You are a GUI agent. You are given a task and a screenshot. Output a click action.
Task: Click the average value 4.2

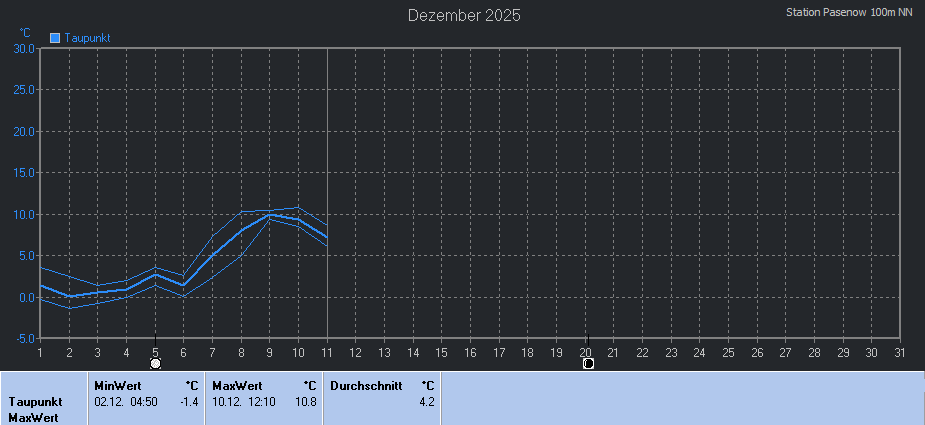point(427,402)
